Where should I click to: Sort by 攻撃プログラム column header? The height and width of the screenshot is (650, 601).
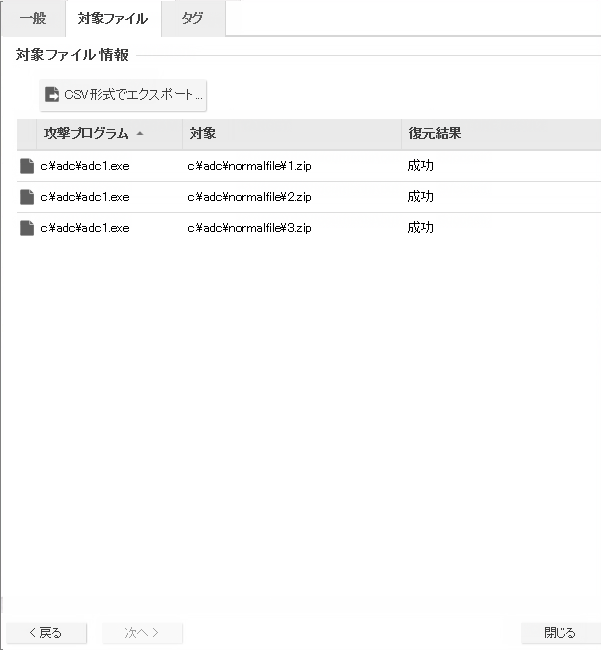pos(86,134)
